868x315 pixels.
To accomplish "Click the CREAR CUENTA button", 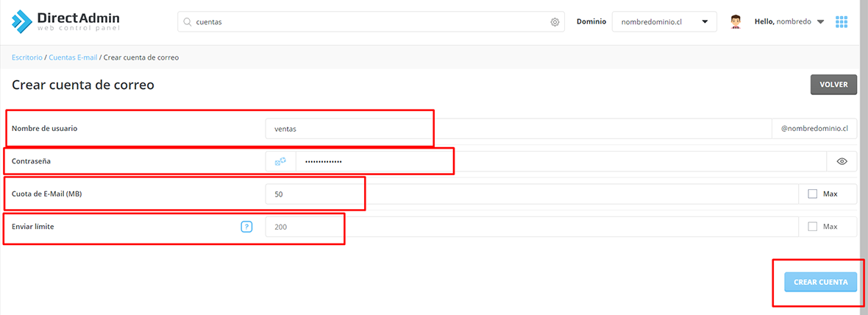I will (820, 282).
